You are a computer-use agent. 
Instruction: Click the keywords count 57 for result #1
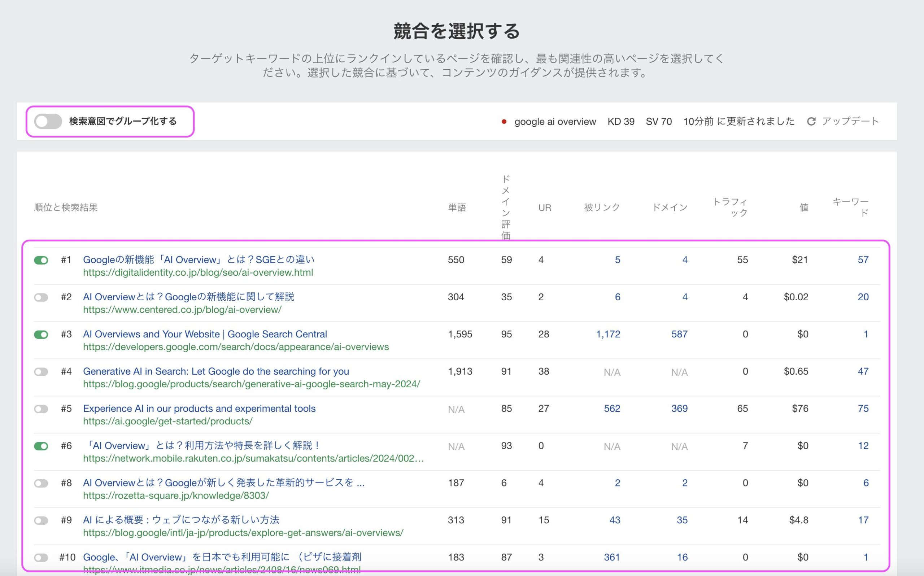point(863,260)
